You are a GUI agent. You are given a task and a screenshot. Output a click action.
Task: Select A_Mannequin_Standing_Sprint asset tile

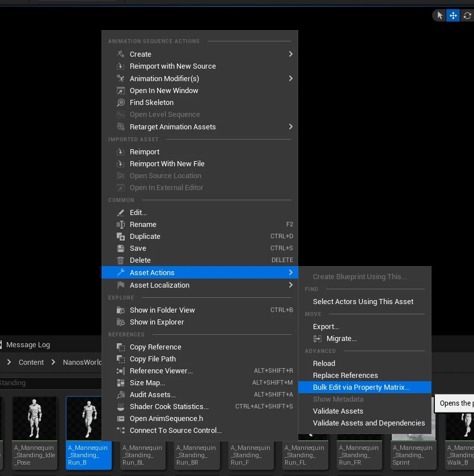click(413, 455)
